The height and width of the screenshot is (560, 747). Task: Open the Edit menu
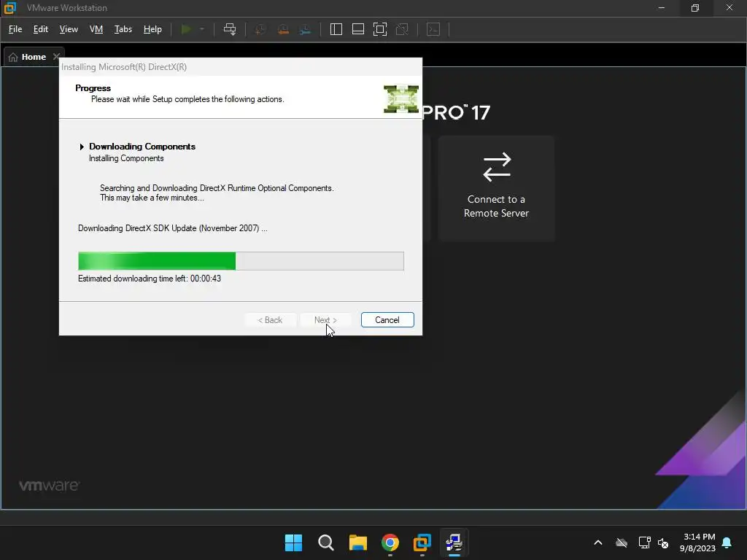pos(41,29)
